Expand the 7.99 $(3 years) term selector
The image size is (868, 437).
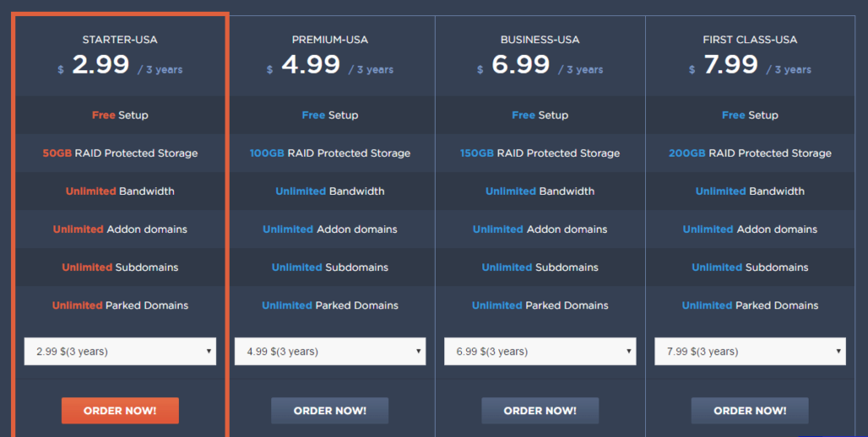[x=750, y=351]
